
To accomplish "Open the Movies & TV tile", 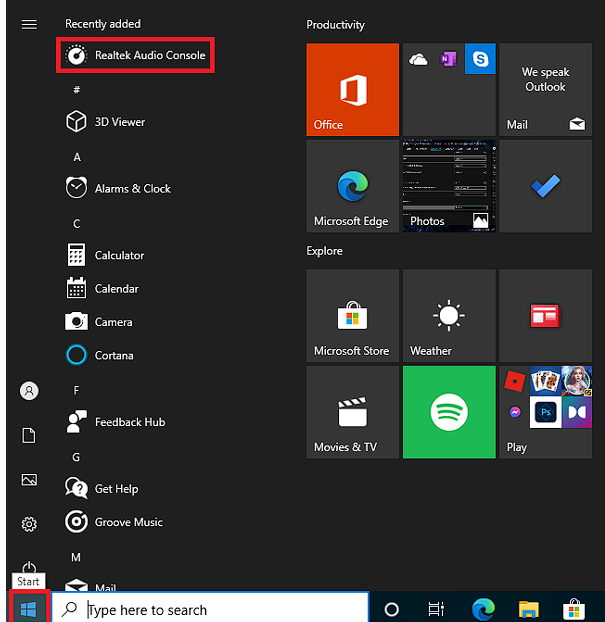I will [x=352, y=412].
